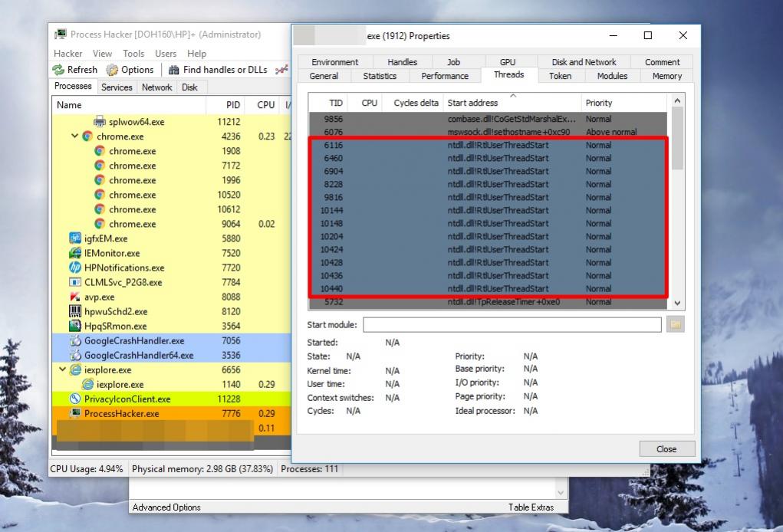This screenshot has width=783, height=532.
Task: Click the folder button beside Start module
Action: pos(675,324)
